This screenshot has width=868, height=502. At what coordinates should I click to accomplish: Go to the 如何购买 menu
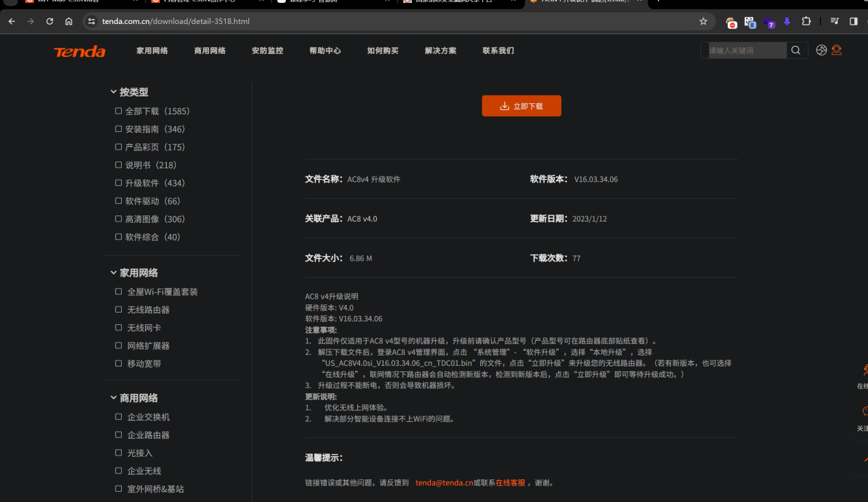pyautogui.click(x=382, y=51)
